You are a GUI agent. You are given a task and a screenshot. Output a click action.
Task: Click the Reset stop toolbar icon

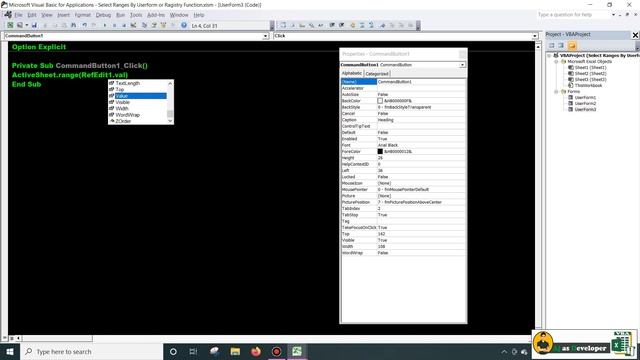click(124, 25)
